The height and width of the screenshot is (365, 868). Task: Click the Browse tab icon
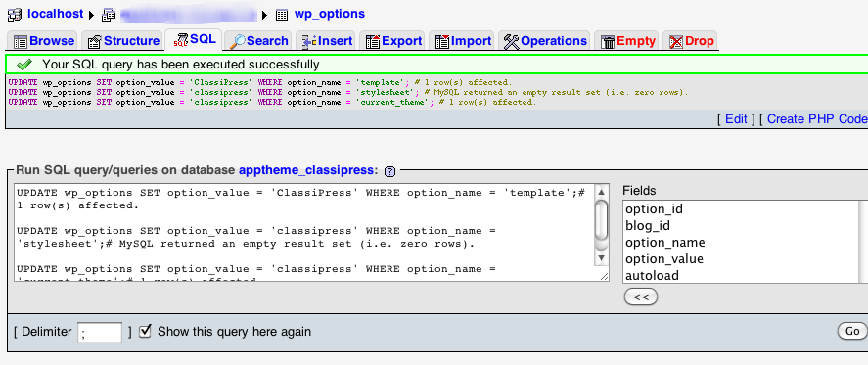pos(21,41)
